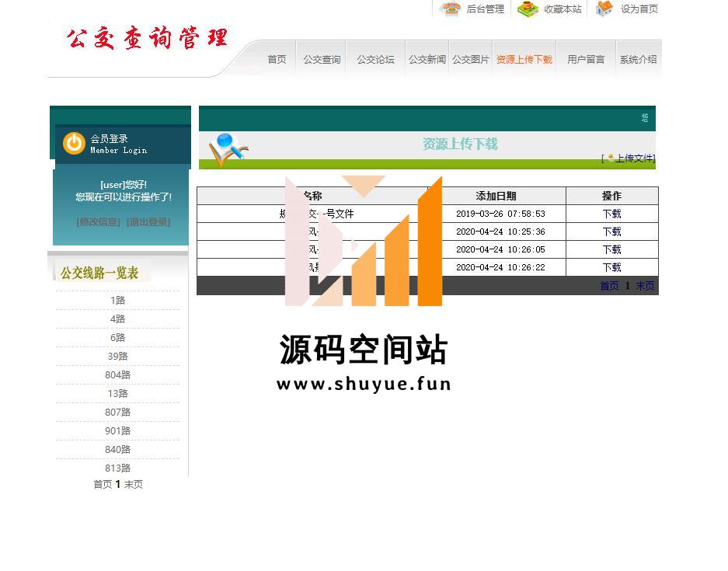Select 资源上传下载 menu item
The height and width of the screenshot is (571, 728).
pyautogui.click(x=524, y=59)
